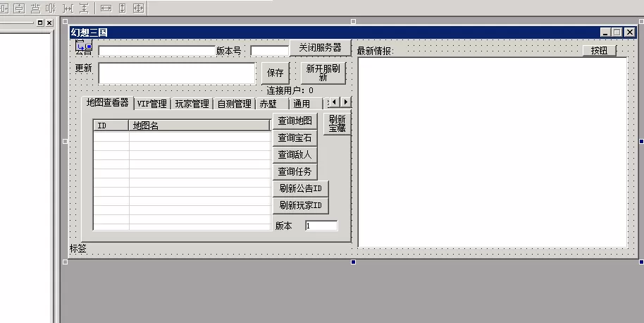
Task: Click the equal horizontal spacing icon
Action: pyautogui.click(x=68, y=8)
